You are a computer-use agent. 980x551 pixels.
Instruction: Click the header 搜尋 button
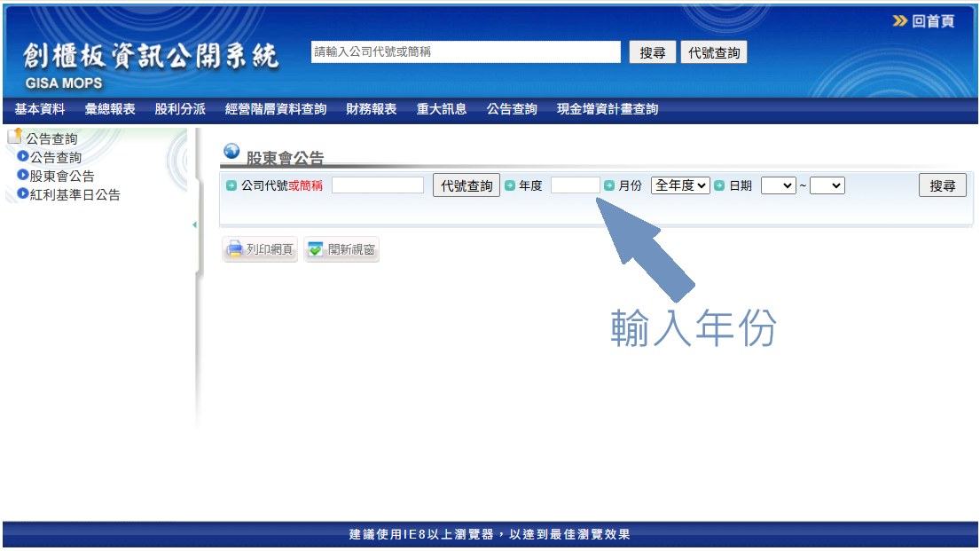652,52
